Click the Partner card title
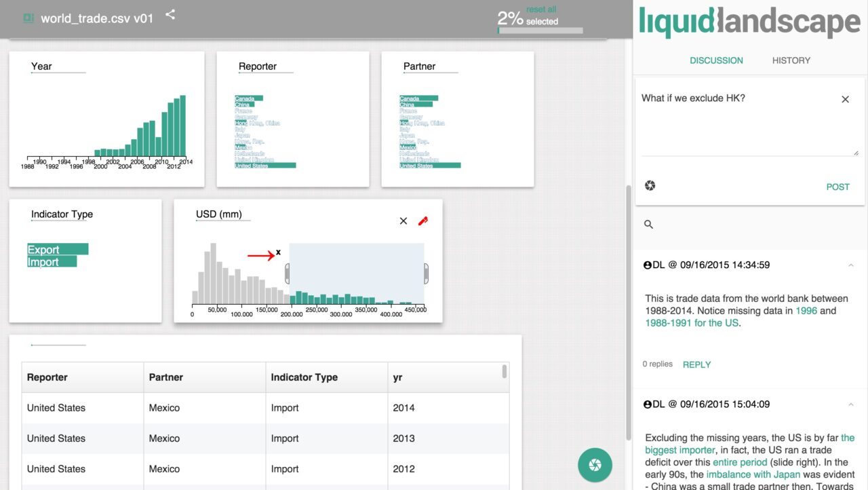This screenshot has height=490, width=868. point(419,67)
